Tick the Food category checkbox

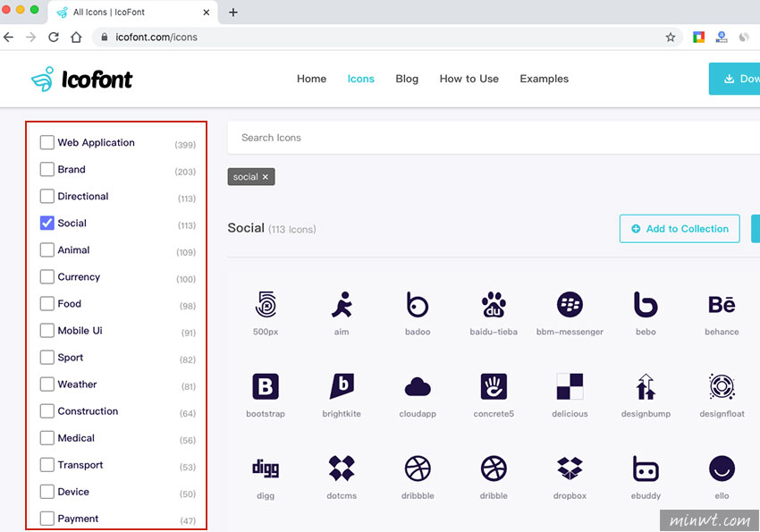(x=47, y=304)
